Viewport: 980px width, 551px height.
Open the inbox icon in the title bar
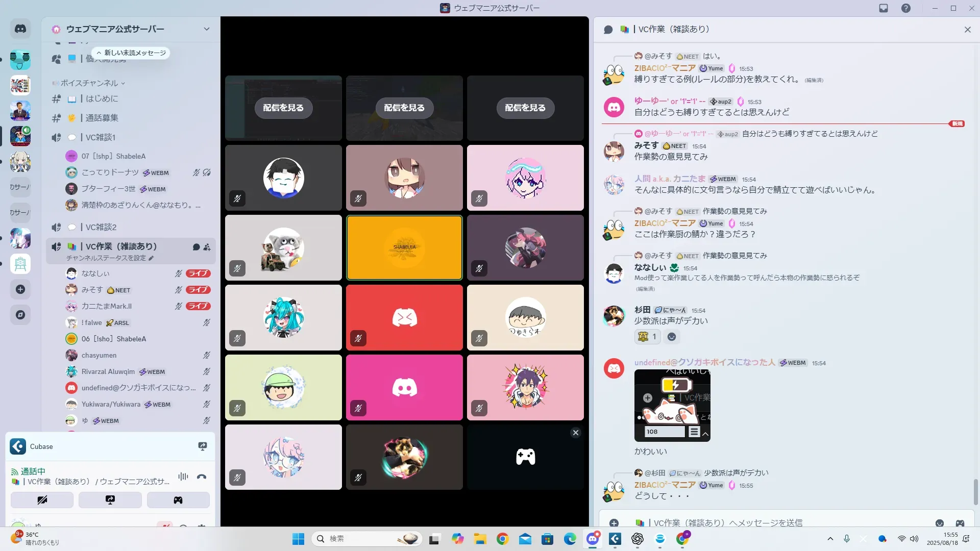tap(884, 8)
